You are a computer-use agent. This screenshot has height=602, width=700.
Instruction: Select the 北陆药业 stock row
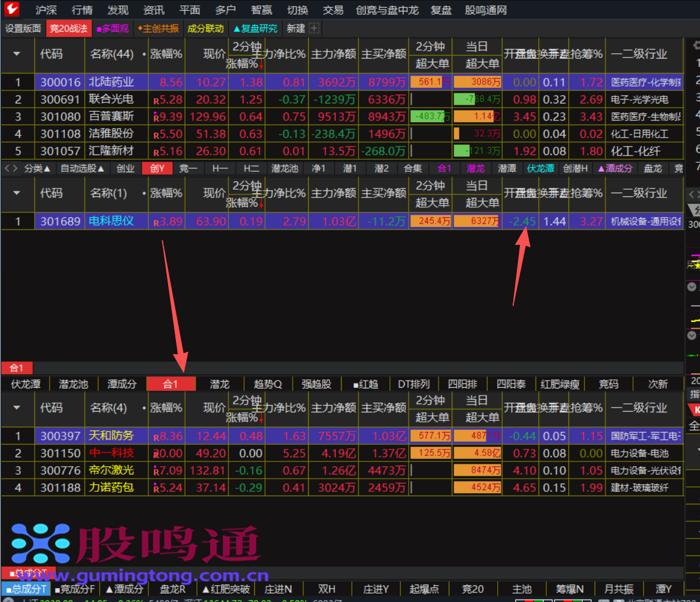coord(342,82)
